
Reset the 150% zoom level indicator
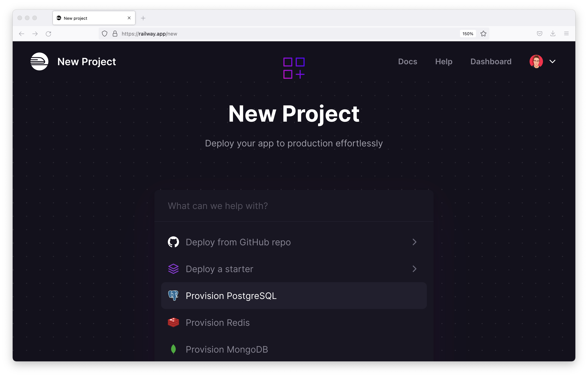(467, 34)
